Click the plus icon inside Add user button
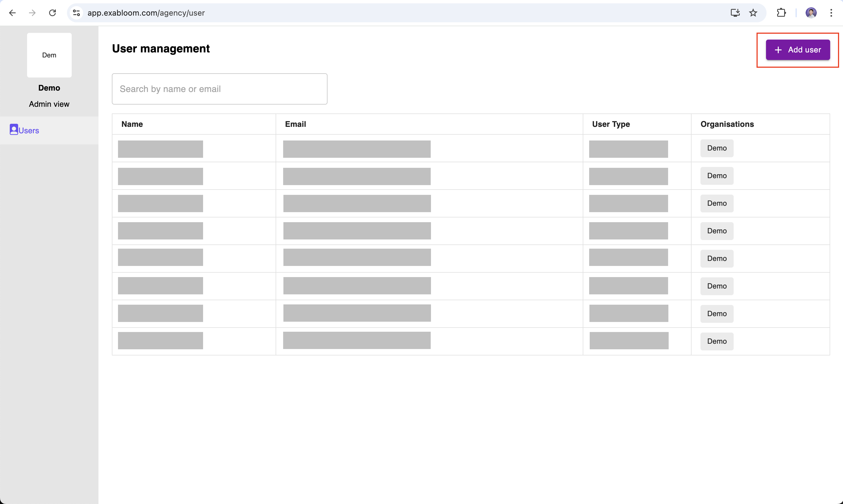Image resolution: width=843 pixels, height=504 pixels. (x=778, y=50)
